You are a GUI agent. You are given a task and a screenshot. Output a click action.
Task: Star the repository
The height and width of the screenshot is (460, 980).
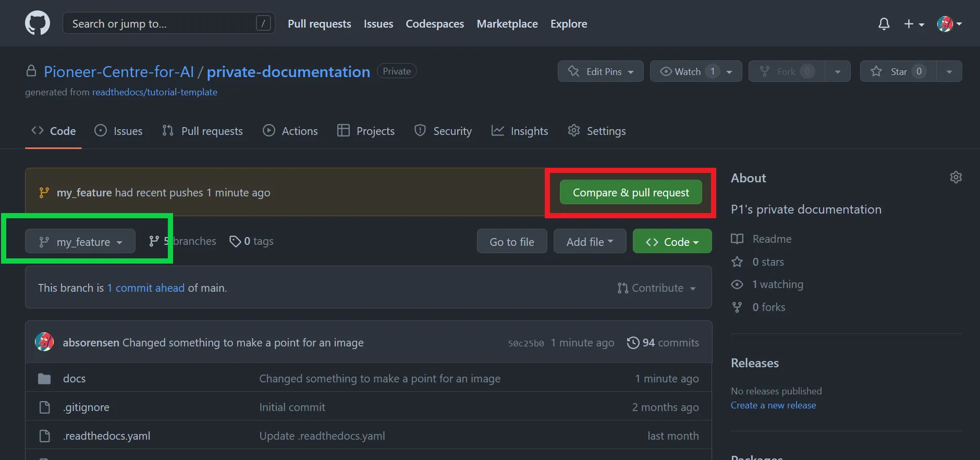[x=898, y=71]
